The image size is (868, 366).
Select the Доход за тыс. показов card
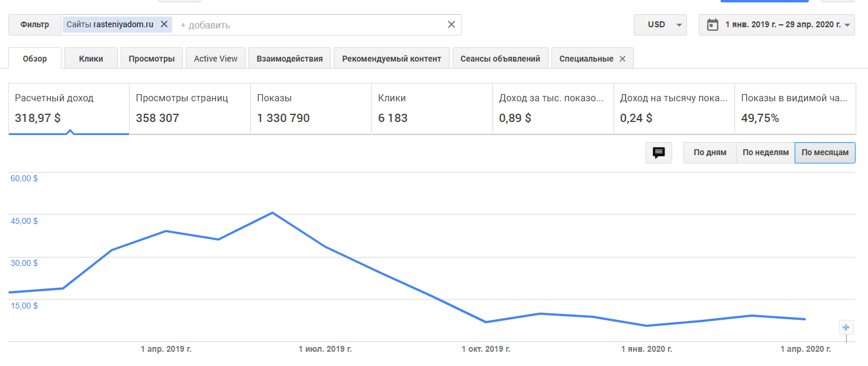point(553,109)
